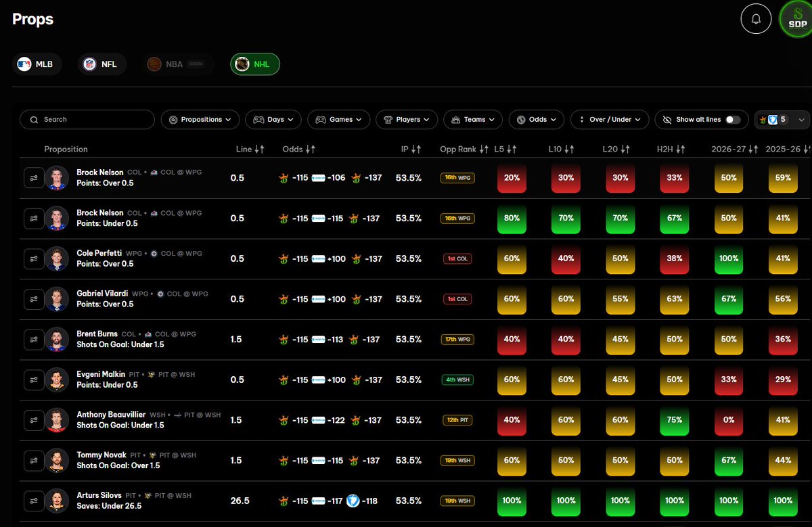Click the 1st COL badge in Cole Perfetti row
This screenshot has height=527, width=812.
coord(458,258)
